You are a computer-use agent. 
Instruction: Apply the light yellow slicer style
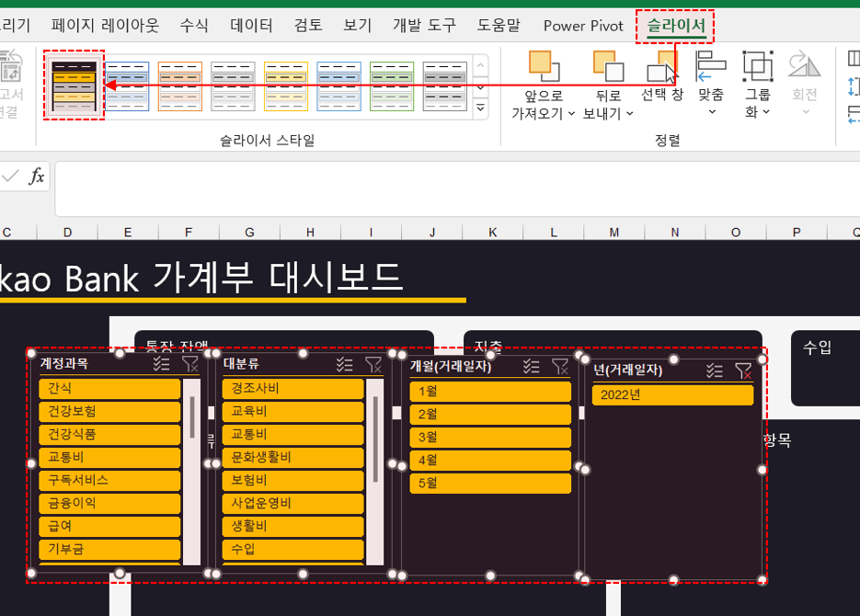[286, 86]
